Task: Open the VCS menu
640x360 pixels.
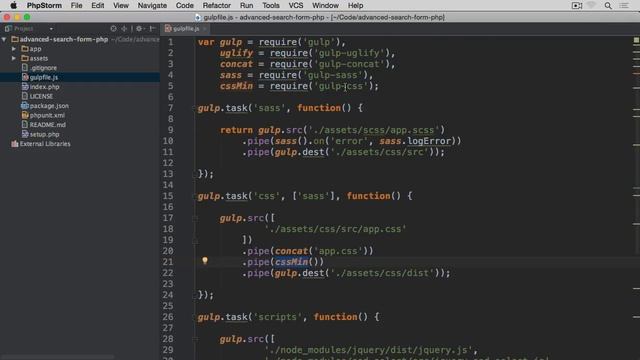Action: pyautogui.click(x=296, y=5)
